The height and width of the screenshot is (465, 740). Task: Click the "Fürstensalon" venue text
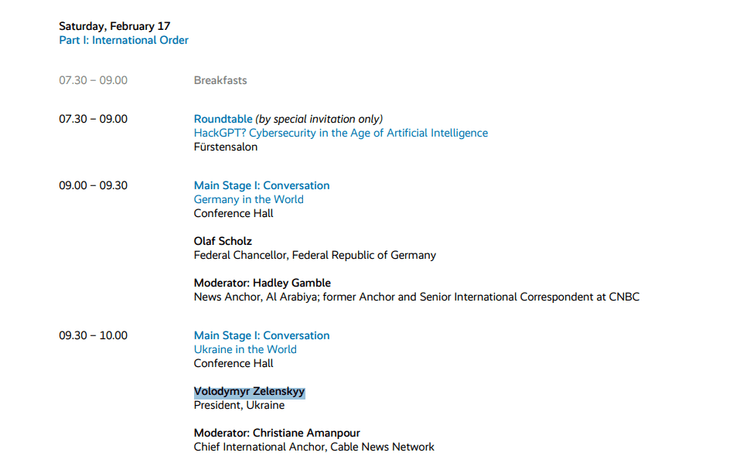coord(225,147)
